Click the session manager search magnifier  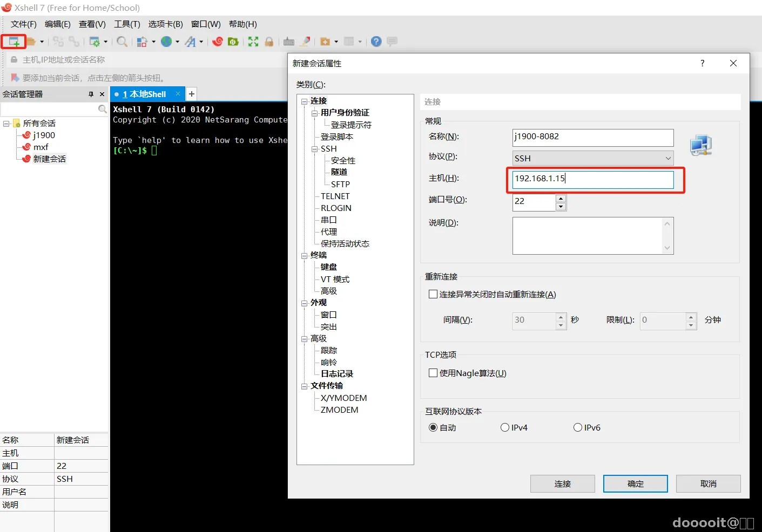(102, 109)
